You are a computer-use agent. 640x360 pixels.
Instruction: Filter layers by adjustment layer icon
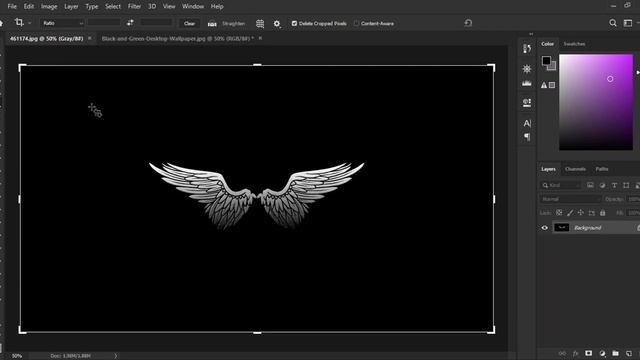[602, 185]
